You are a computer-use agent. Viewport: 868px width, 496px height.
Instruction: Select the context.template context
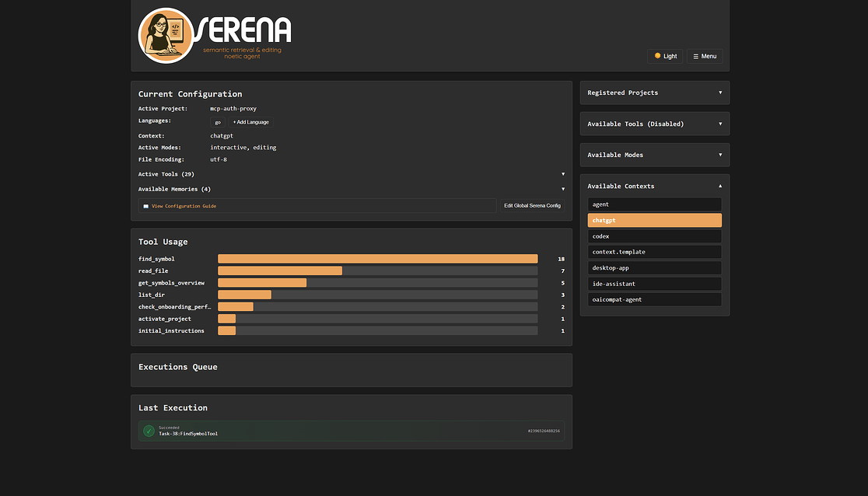[655, 252]
